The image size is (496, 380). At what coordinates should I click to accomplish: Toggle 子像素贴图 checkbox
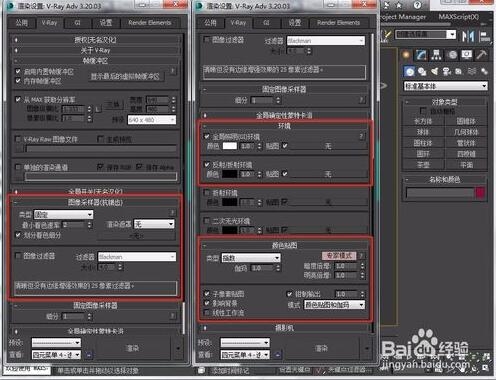click(207, 294)
